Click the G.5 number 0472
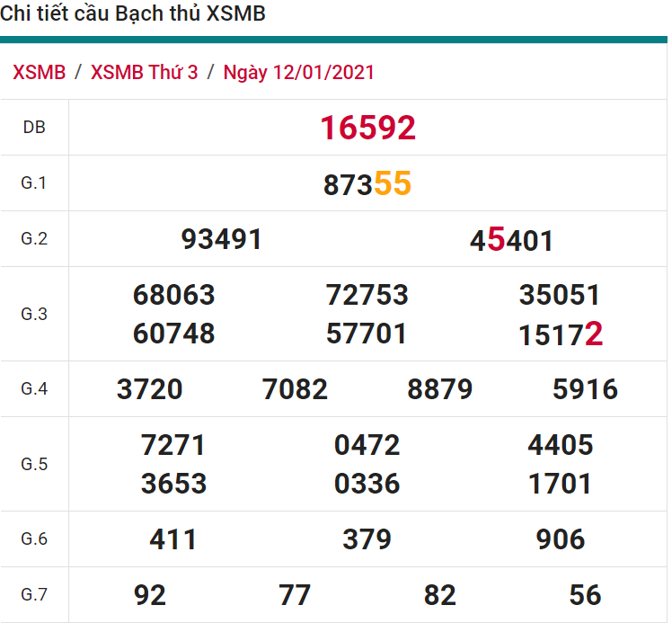 [x=367, y=445]
